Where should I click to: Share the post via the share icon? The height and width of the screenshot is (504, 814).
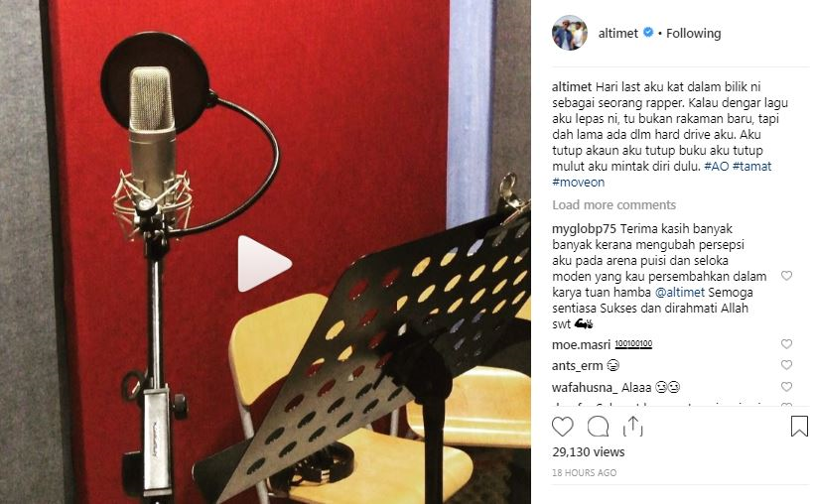pos(632,427)
